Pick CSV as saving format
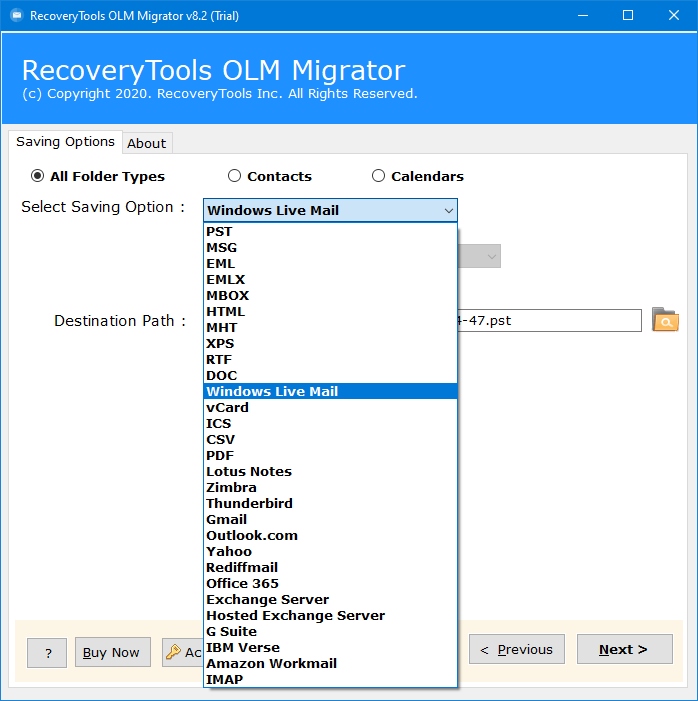Image resolution: width=698 pixels, height=701 pixels. (x=330, y=439)
